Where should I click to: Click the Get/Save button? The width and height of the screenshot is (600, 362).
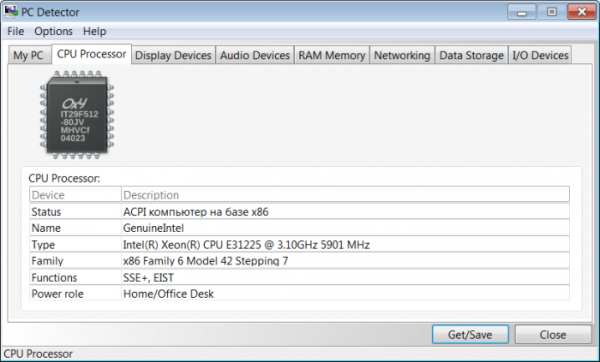(470, 334)
